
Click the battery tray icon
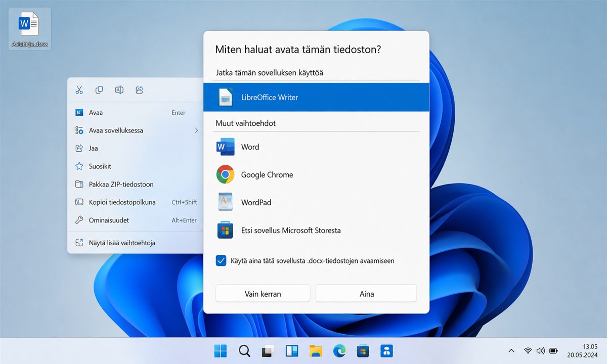click(x=553, y=351)
